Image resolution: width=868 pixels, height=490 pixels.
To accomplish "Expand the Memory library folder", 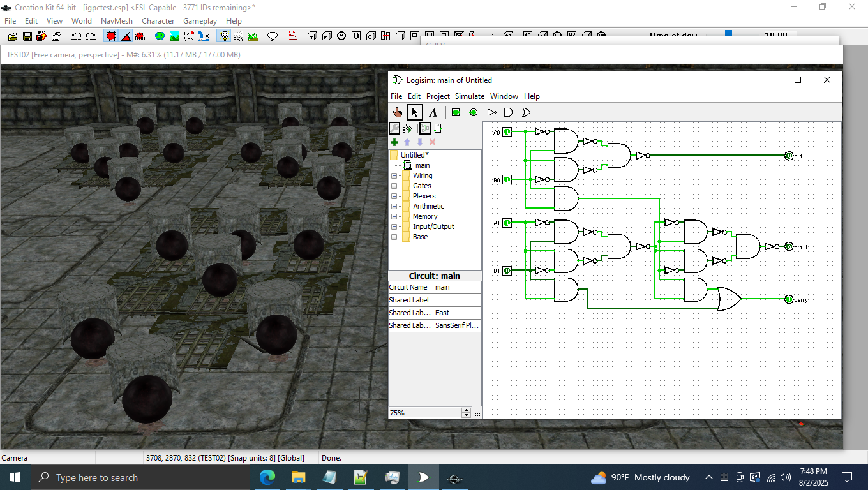I will click(x=394, y=216).
